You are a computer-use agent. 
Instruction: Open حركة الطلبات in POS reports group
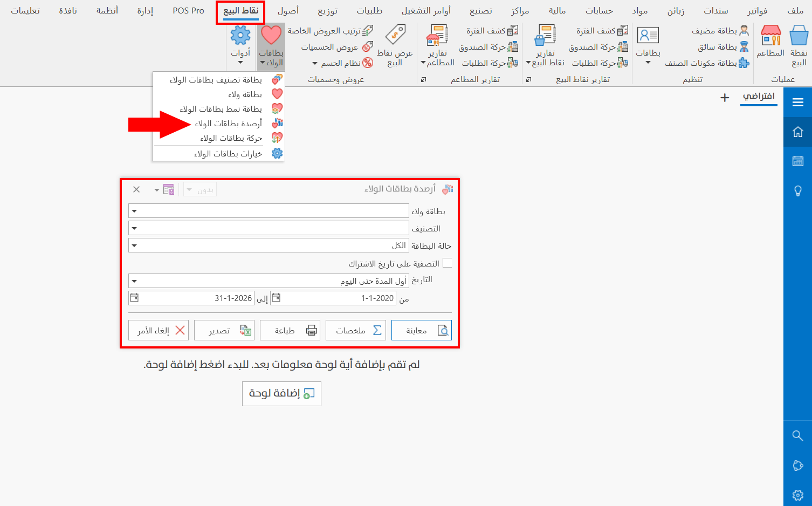(600, 63)
